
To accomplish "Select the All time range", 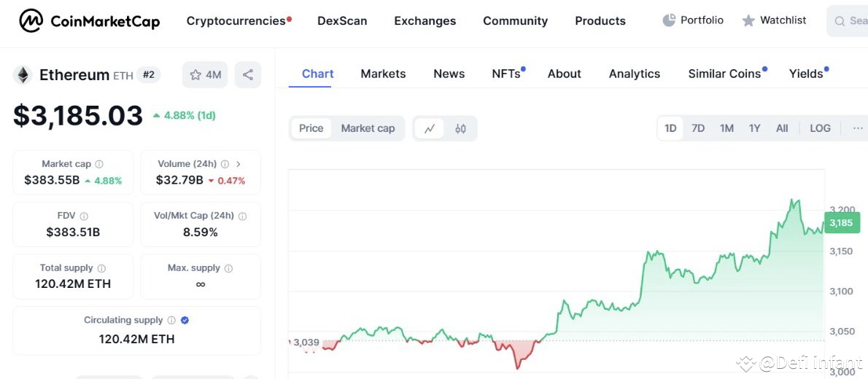I will pos(782,128).
